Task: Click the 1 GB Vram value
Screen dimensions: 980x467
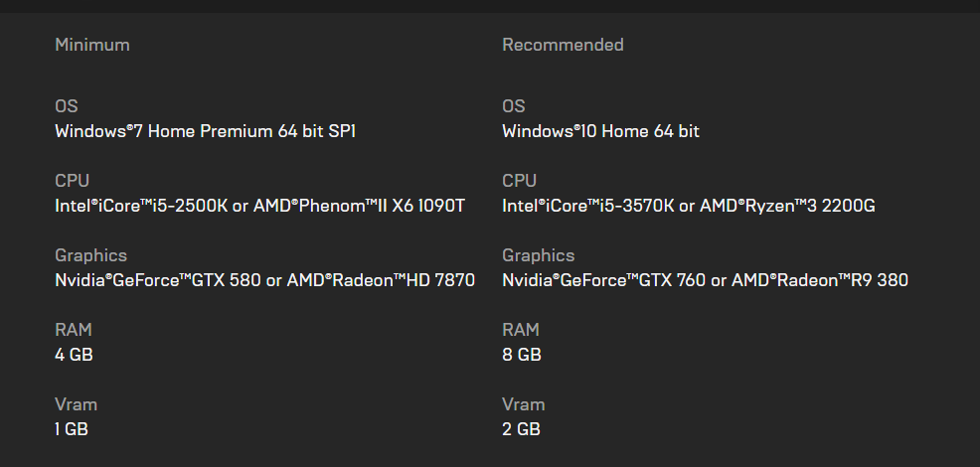Action: (x=73, y=429)
